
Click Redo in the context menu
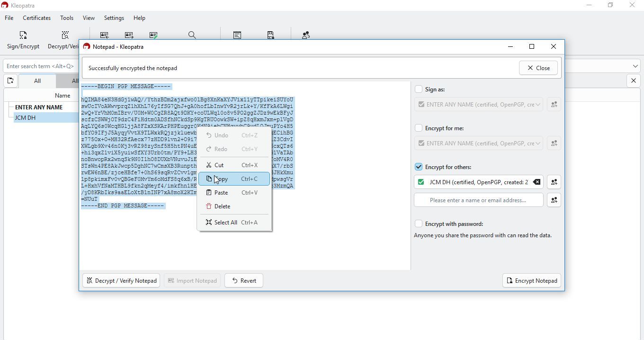234,149
